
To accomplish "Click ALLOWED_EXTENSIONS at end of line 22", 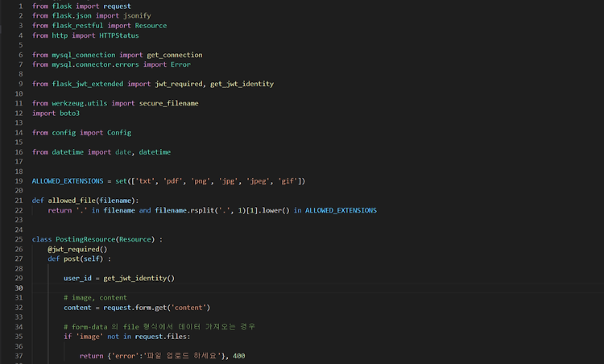I will click(x=341, y=210).
